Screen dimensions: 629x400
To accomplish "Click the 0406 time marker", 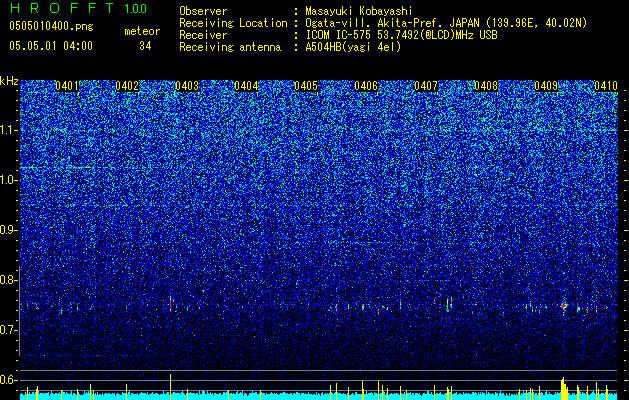I will 366,86.
